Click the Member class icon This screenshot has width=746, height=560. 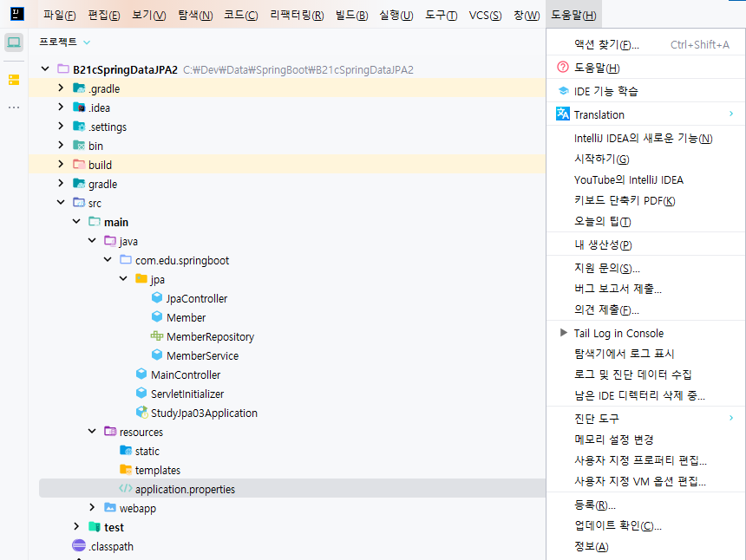157,316
